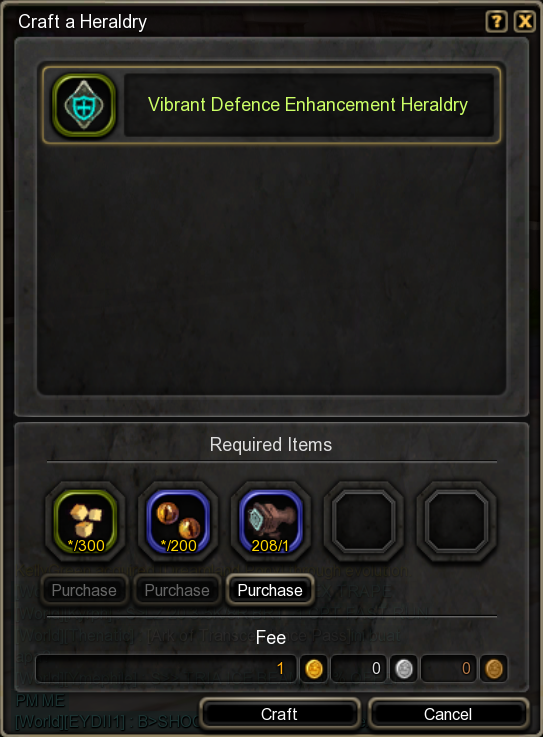Select the gold cubes item requiring 300
This screenshot has width=543, height=737.
pos(85,521)
